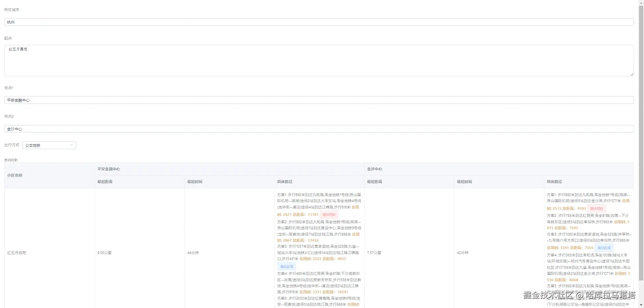This screenshot has height=308, width=644.
Task: Click the 终点2 field label
Action: coord(9,116)
